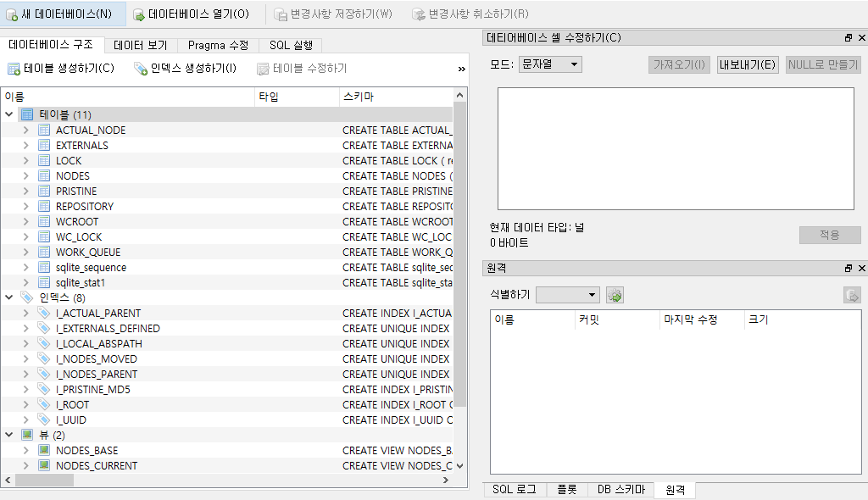Click the table icon of REPOSITORY
The width and height of the screenshot is (868, 500).
pyautogui.click(x=44, y=206)
